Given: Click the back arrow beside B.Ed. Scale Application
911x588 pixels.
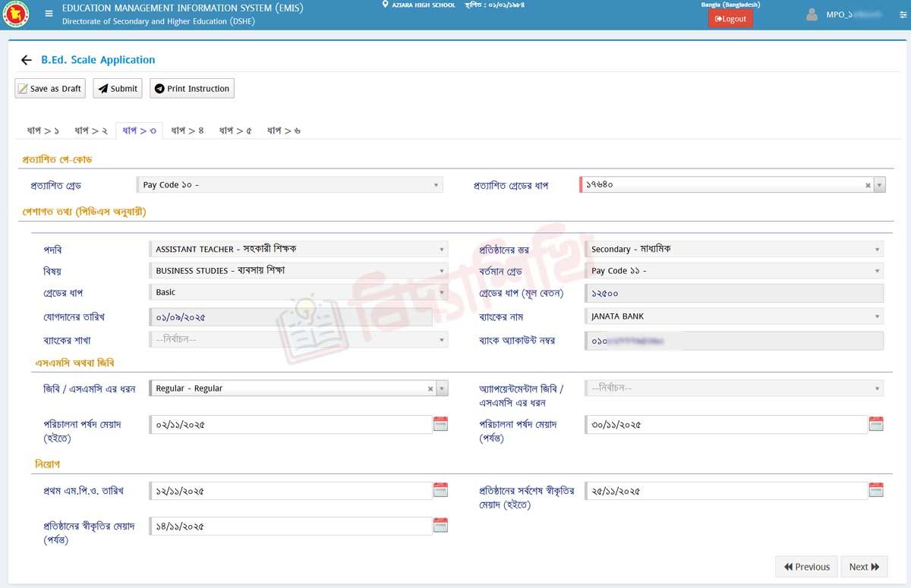Looking at the screenshot, I should (27, 60).
